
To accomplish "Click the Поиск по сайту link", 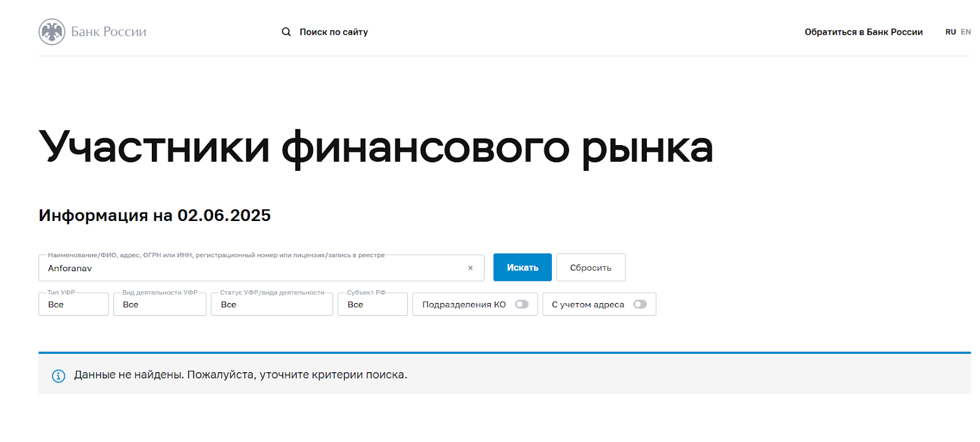I will [x=334, y=32].
